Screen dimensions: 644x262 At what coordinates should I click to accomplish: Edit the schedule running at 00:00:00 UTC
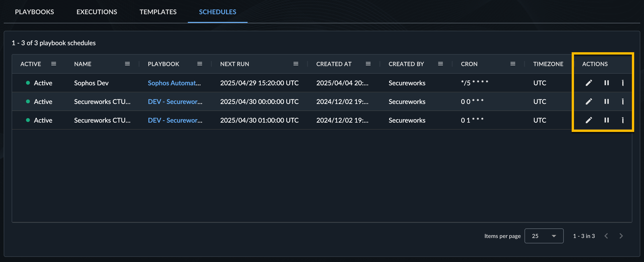pos(589,101)
